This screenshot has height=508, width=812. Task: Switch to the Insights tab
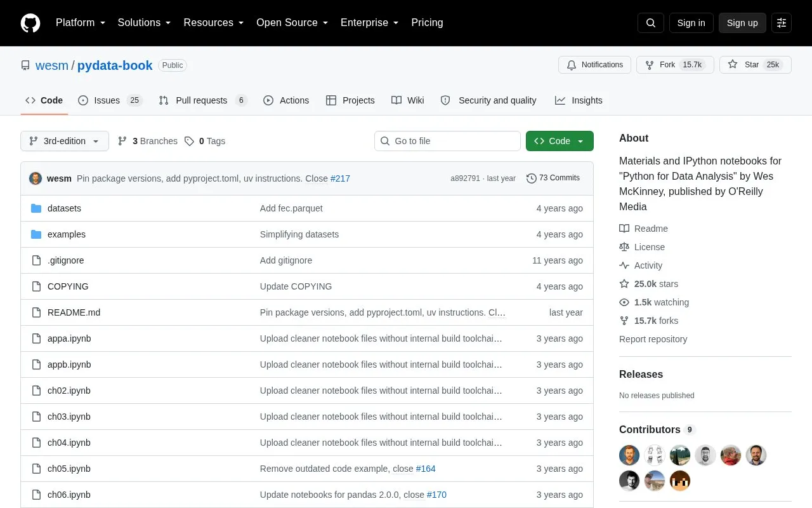pyautogui.click(x=579, y=100)
